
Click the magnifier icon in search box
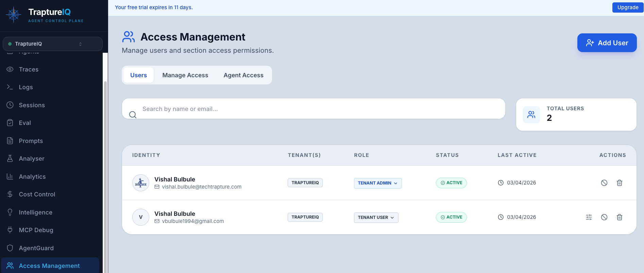pos(133,115)
